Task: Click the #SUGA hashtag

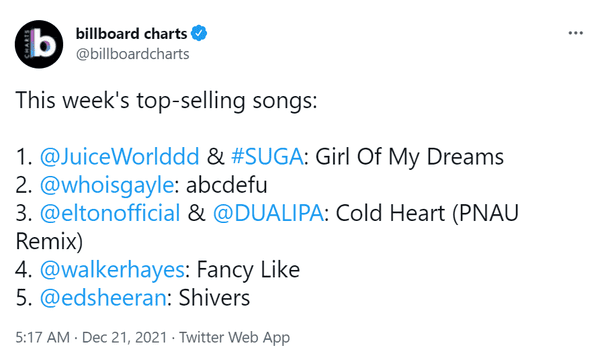Action: tap(267, 157)
